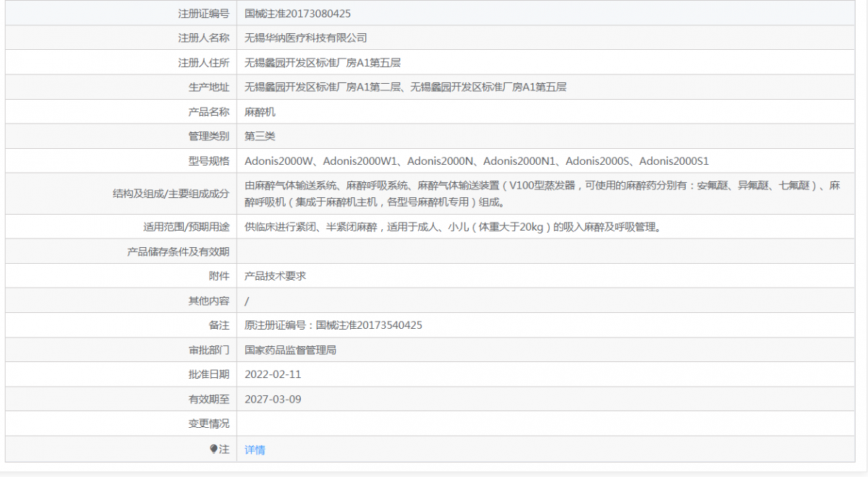
Task: Click the 型号规格 label
Action: [209, 160]
